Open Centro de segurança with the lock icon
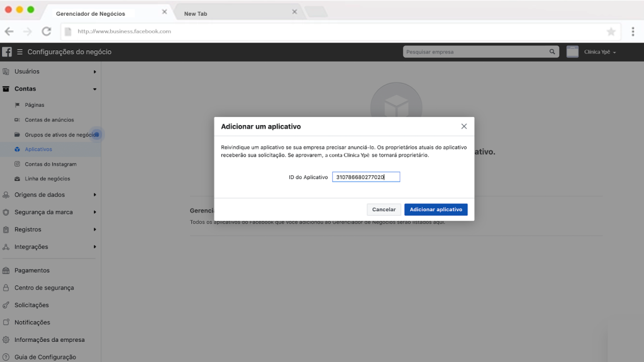This screenshot has height=362, width=644. pos(8,287)
